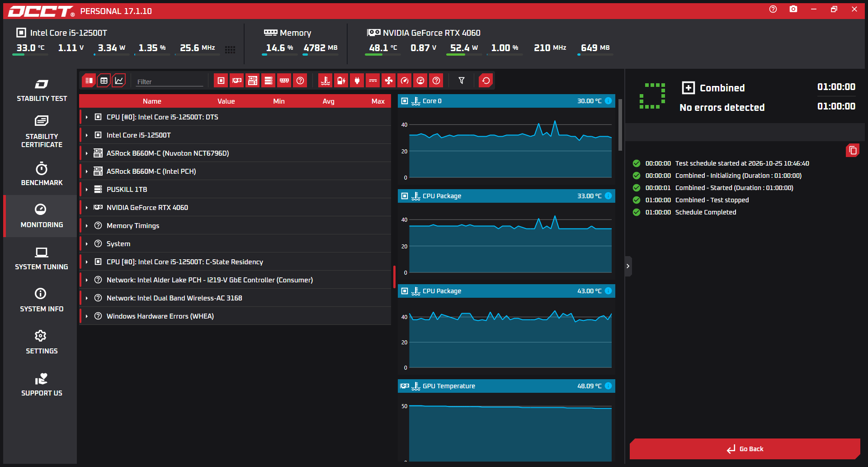The width and height of the screenshot is (868, 467).
Task: Toggle the GPU sensor filter in toolbar
Action: point(237,81)
